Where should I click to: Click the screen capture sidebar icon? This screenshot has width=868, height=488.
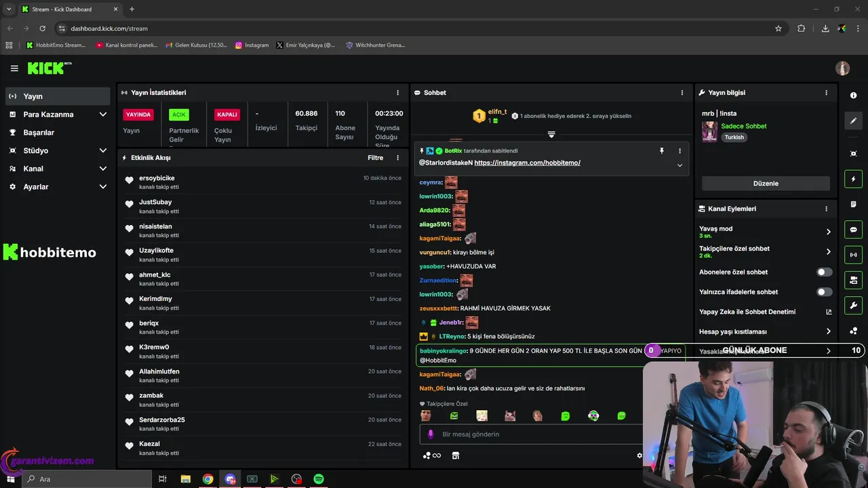(853, 154)
